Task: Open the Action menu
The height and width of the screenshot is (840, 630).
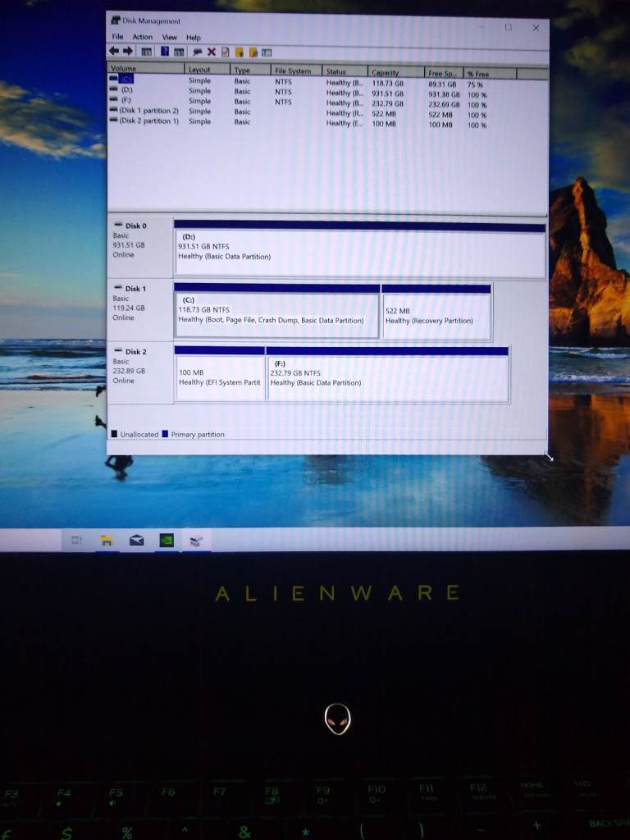Action: (143, 37)
